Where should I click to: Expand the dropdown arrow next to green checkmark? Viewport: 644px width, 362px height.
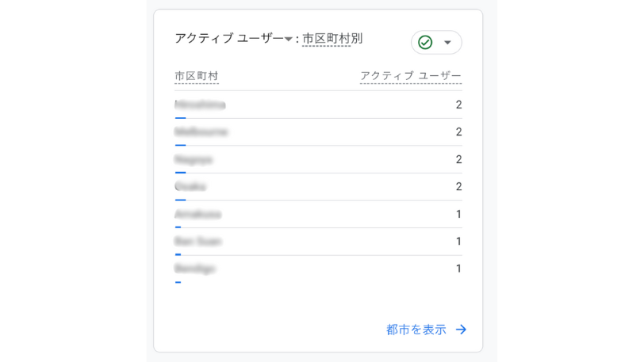click(x=447, y=42)
